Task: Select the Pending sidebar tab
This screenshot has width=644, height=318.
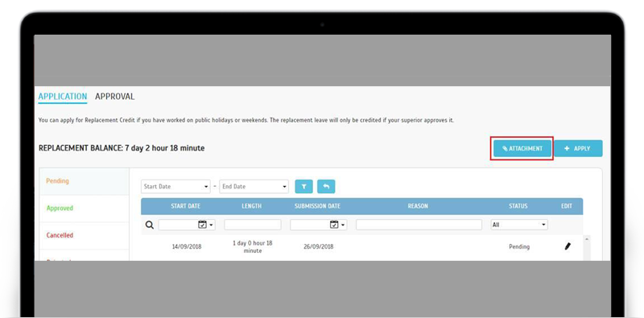Action: coord(85,181)
